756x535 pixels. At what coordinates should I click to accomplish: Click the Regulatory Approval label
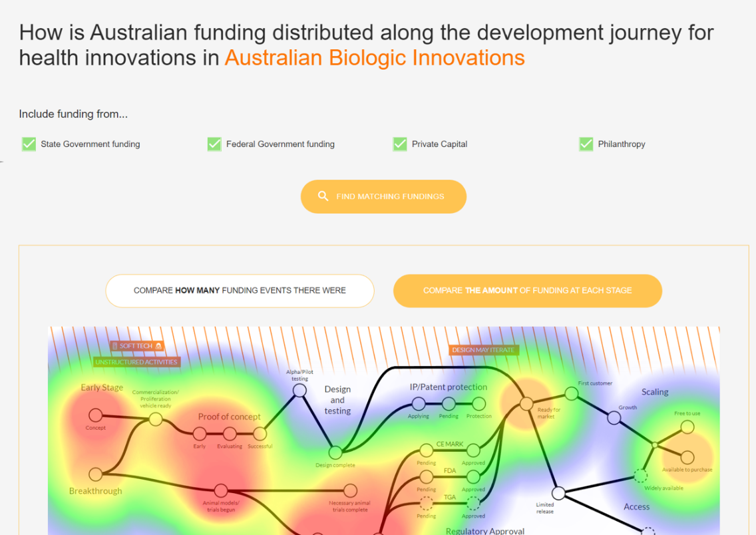(485, 530)
